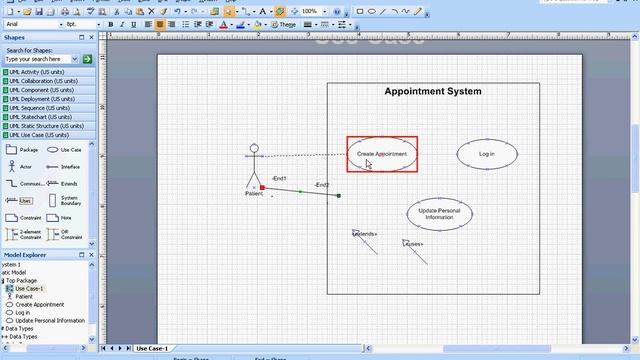Click the Print toolbar icon
The width and height of the screenshot is (640, 360).
coord(64,11)
